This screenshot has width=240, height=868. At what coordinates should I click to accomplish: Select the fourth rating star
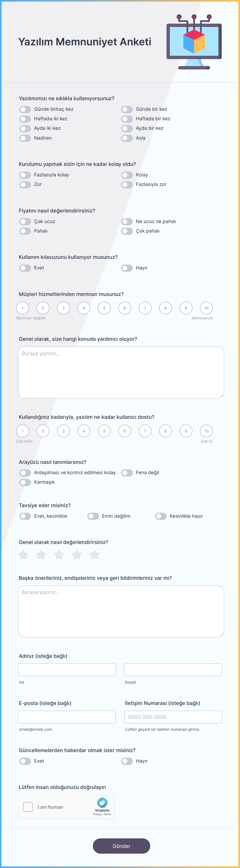click(77, 555)
